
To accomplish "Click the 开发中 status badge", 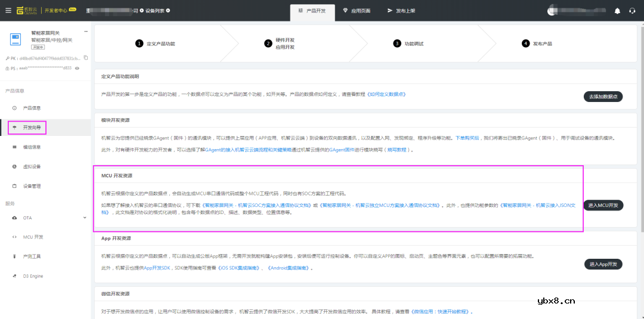I will tap(38, 47).
